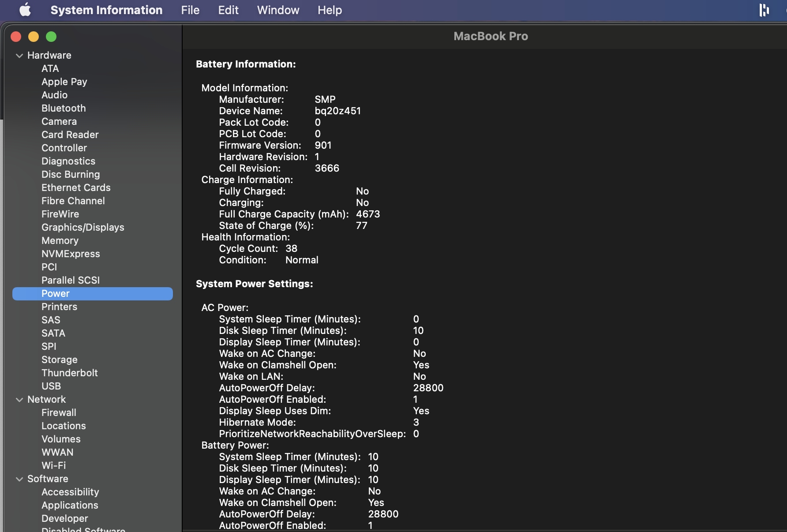Click the yellow minimize window button
The image size is (787, 532).
coord(34,37)
